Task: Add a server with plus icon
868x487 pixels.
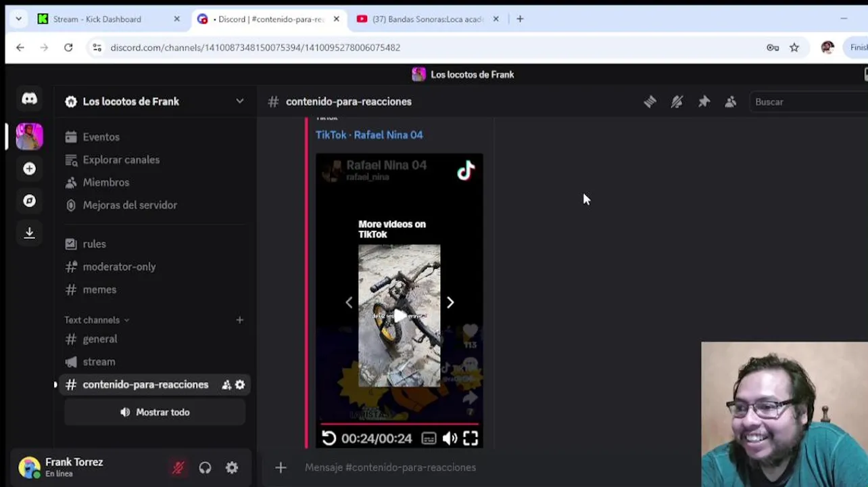Action: 29,168
